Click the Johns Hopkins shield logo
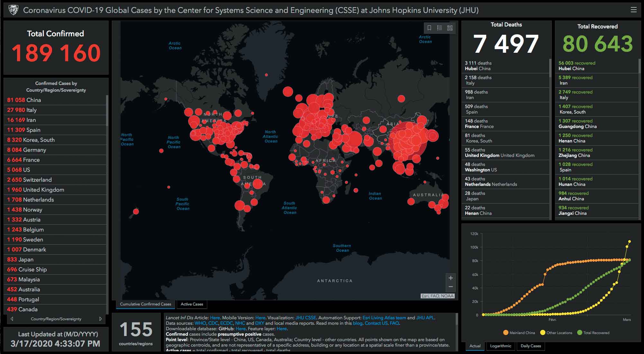 (x=13, y=10)
